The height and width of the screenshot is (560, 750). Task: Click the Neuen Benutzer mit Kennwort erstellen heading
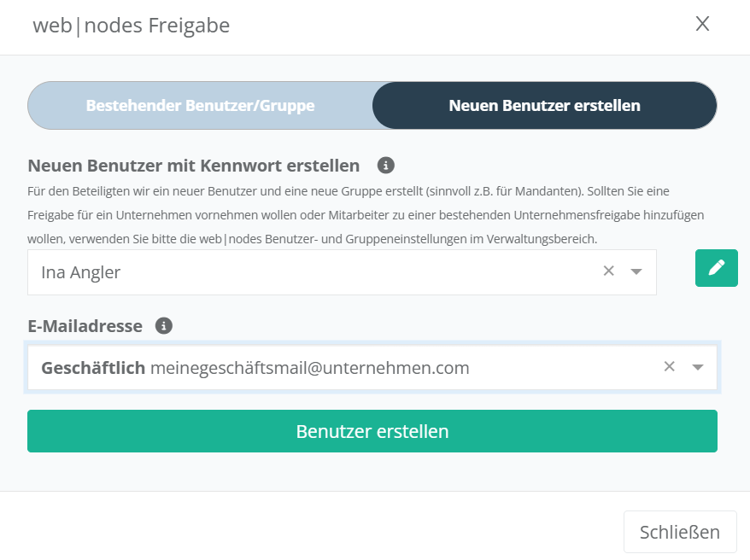(x=194, y=165)
